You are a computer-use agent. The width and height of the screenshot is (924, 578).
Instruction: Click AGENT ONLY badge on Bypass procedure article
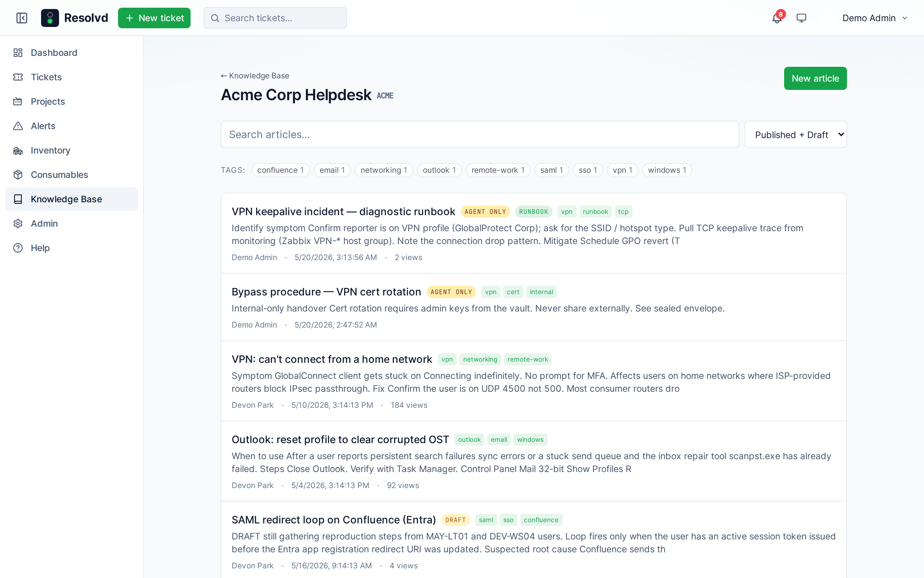coord(451,292)
